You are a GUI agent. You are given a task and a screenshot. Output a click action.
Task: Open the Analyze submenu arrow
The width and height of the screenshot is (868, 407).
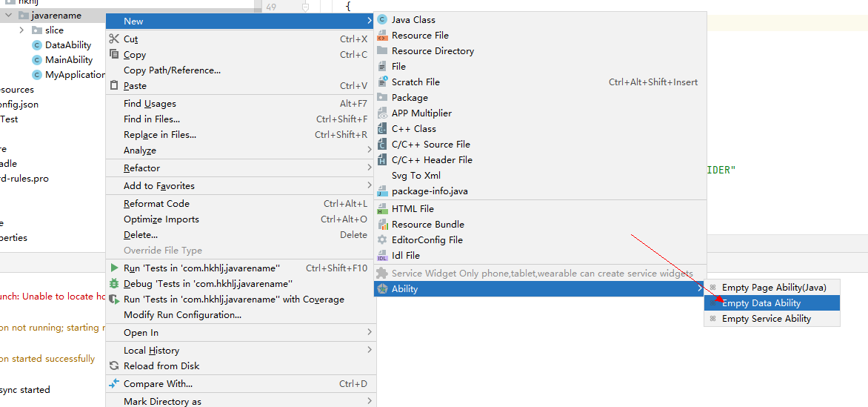click(x=369, y=150)
